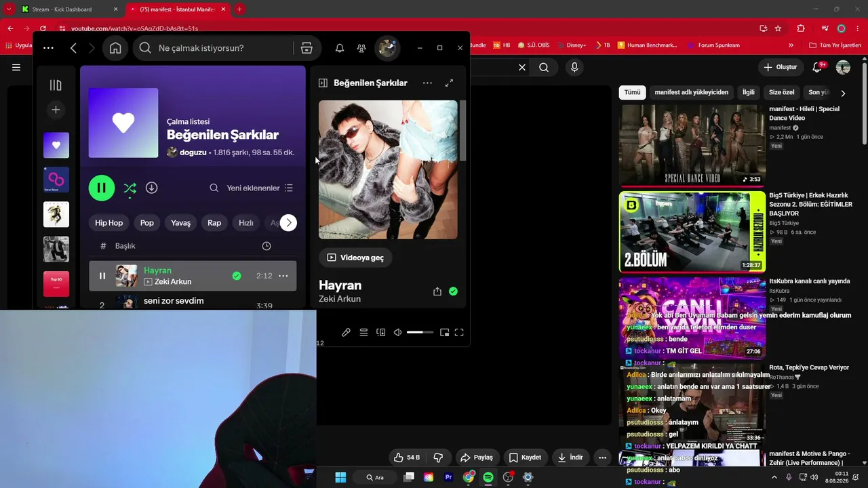Open Spotify friend activity icon
868x488 pixels.
(x=361, y=48)
